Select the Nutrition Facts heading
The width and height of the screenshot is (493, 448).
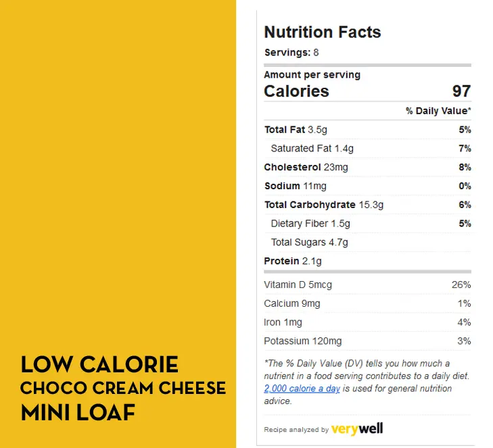pos(323,32)
